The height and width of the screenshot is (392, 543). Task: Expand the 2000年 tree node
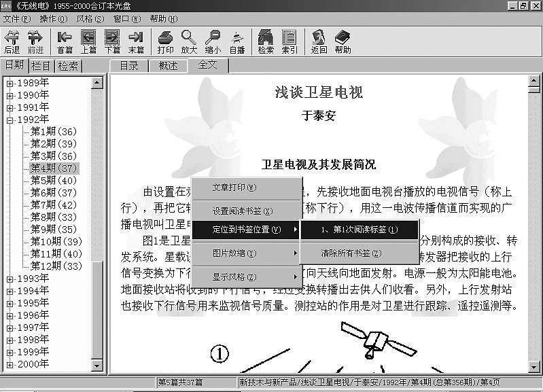click(x=10, y=365)
